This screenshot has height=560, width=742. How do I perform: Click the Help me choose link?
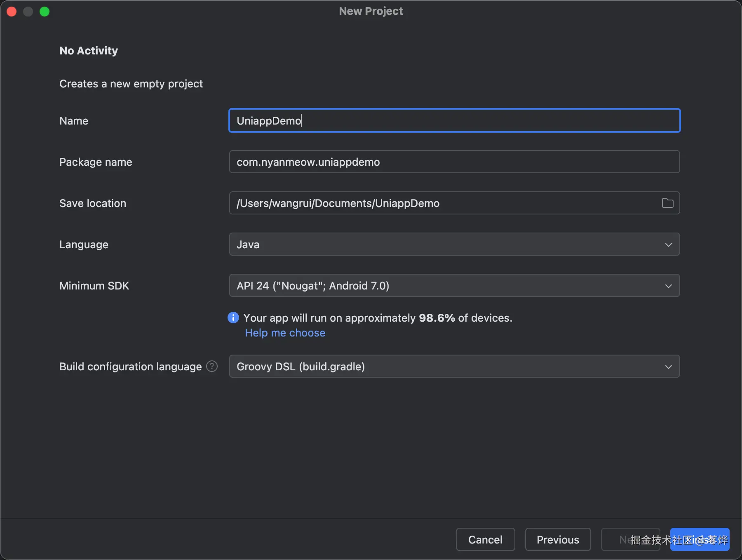coord(285,333)
